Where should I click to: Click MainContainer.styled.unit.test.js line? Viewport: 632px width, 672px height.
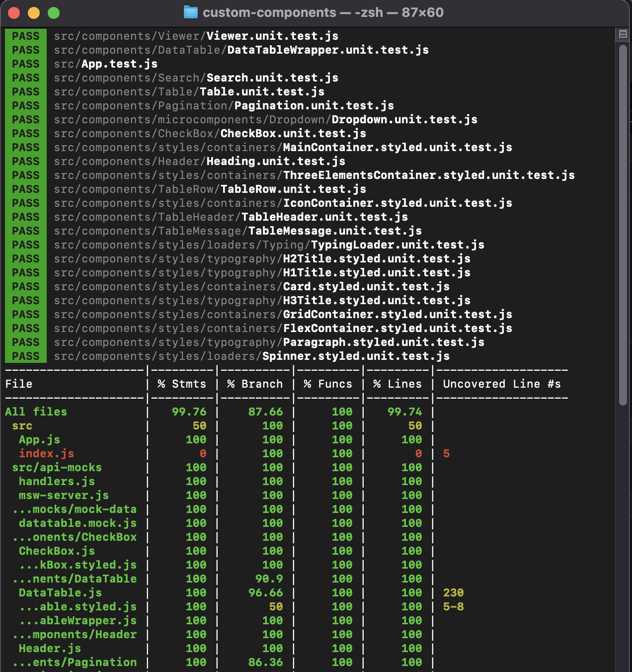283,148
